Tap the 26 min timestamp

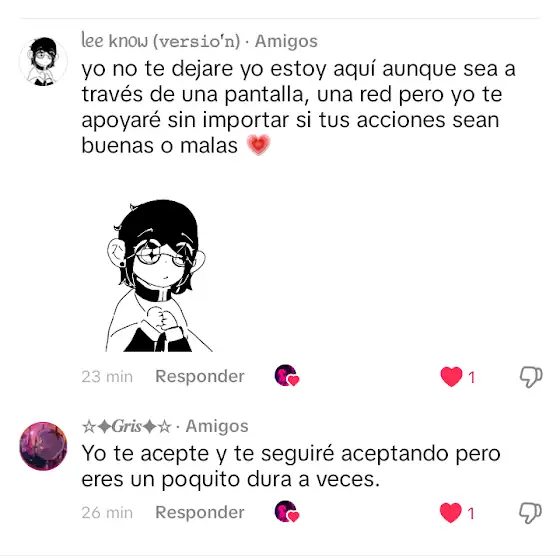coord(107,513)
